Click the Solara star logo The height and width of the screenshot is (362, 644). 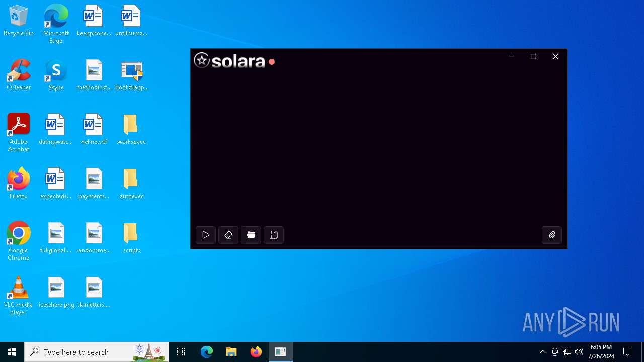click(202, 60)
